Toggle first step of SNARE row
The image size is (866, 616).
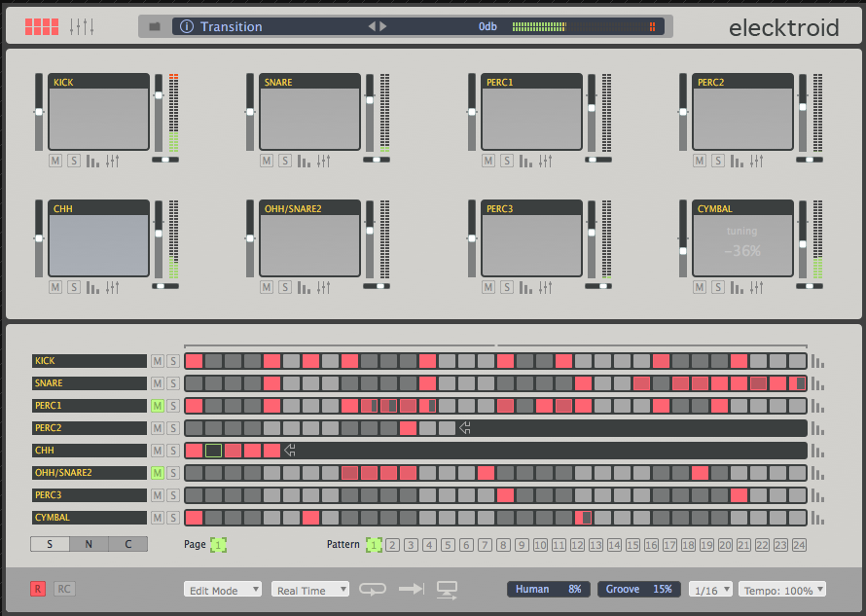[194, 383]
